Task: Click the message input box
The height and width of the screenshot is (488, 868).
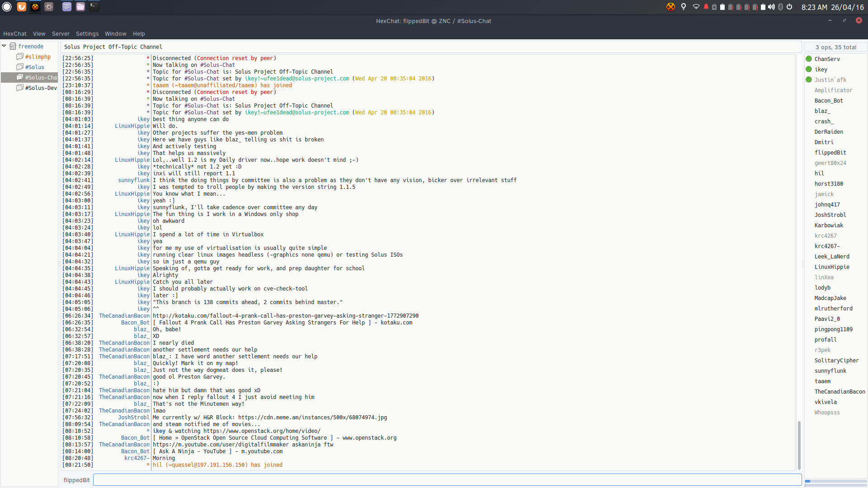Action: (447, 480)
